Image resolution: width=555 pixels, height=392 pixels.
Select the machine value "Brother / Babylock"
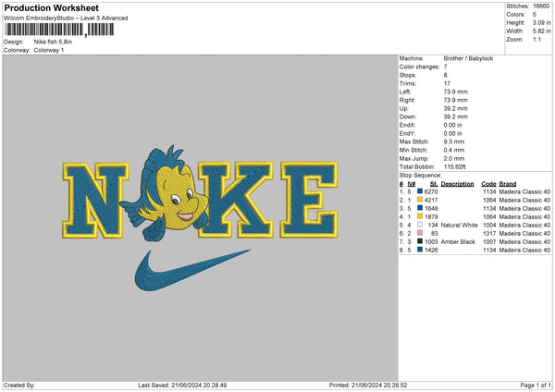[468, 58]
